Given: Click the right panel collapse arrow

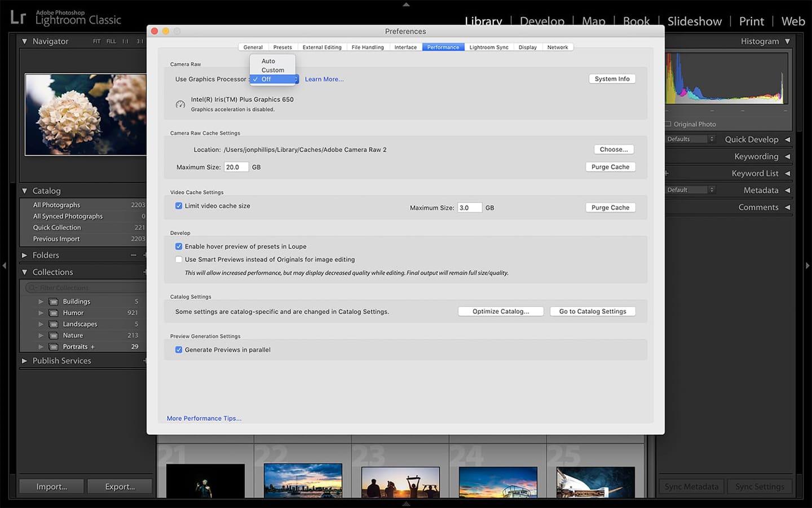Looking at the screenshot, I should pos(807,265).
